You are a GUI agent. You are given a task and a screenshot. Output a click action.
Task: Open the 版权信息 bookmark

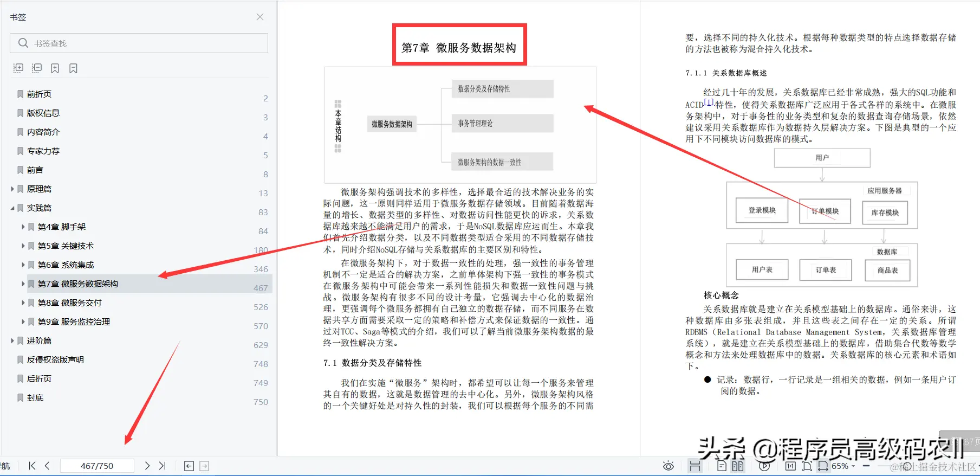[x=43, y=113]
